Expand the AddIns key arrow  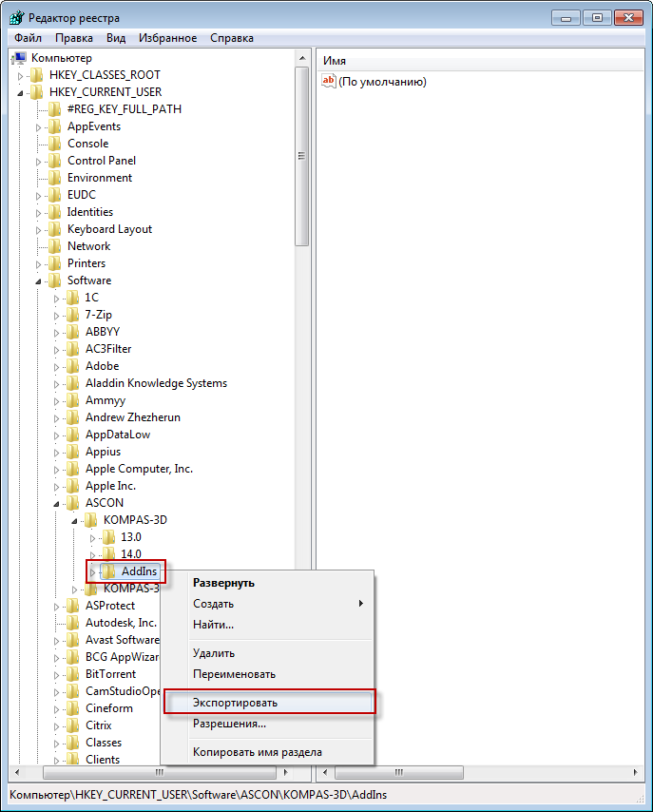tap(93, 572)
